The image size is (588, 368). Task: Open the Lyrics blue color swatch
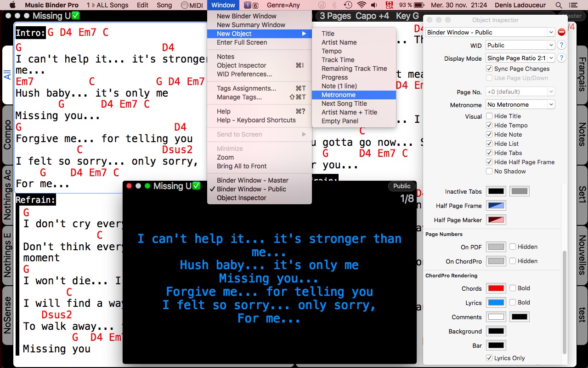point(496,303)
